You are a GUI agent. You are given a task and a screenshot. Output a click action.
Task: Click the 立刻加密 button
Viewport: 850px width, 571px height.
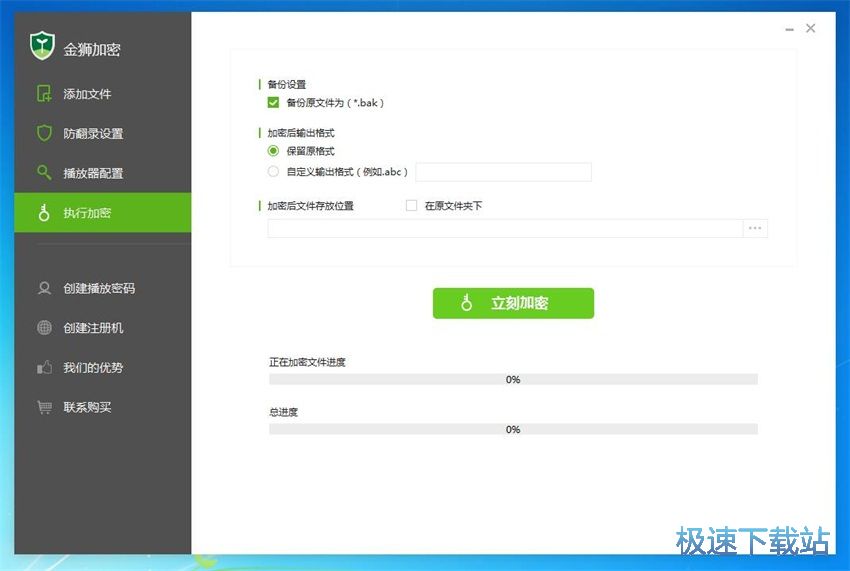(513, 303)
